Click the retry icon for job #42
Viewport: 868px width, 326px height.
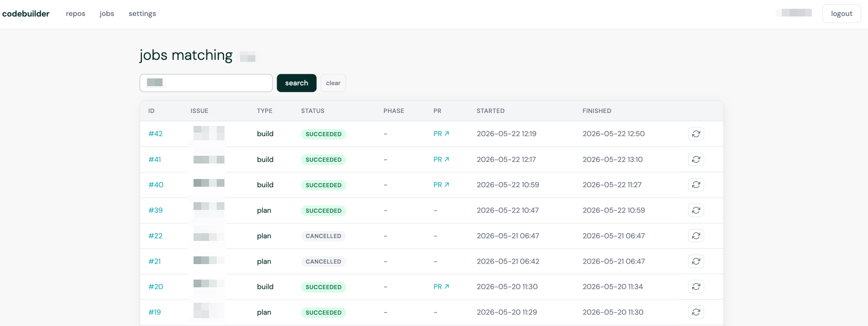(x=696, y=134)
